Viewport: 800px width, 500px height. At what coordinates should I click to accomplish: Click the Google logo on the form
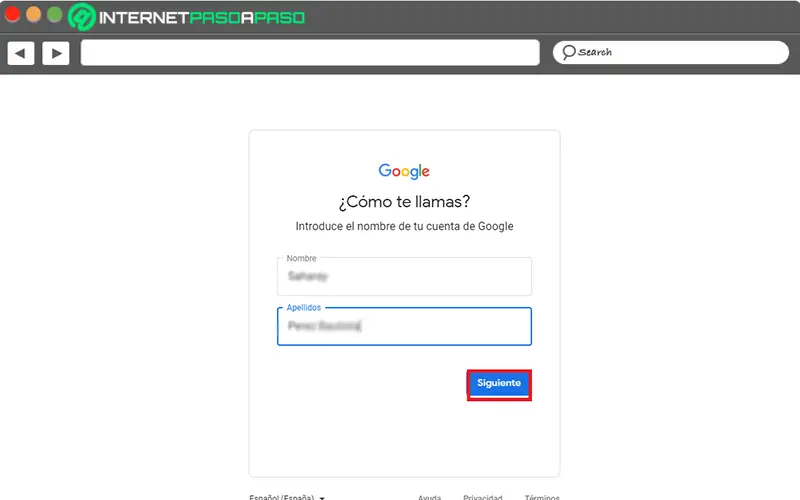pos(404,171)
